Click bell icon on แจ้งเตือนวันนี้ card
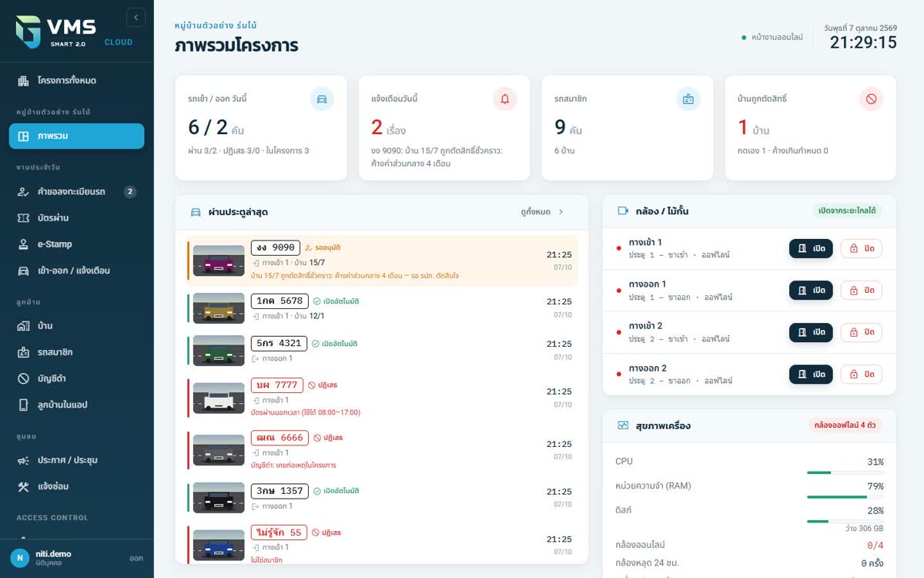Viewport: 924px width, 578px height. (x=505, y=99)
